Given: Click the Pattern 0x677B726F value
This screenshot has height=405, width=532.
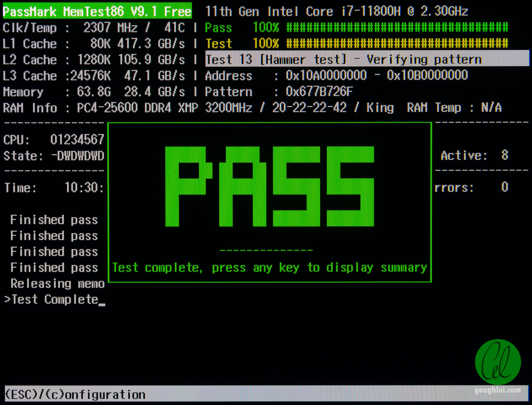Looking at the screenshot, I should 319,92.
